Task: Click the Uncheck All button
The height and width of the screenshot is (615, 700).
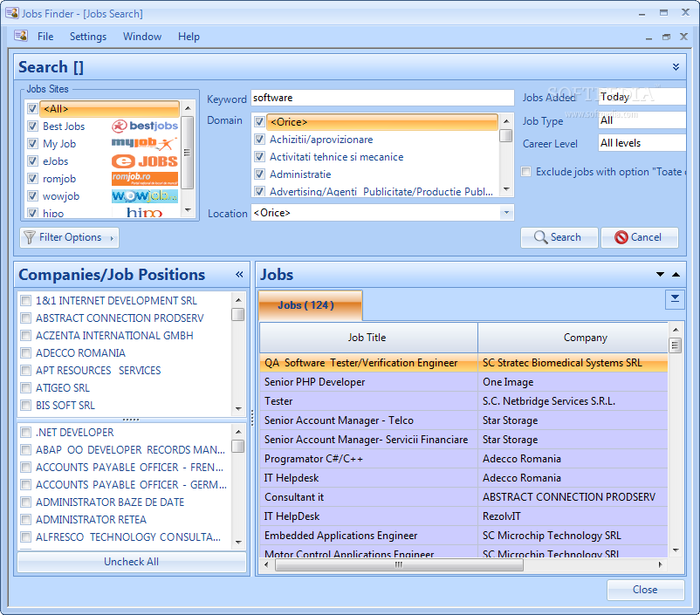Action: (131, 562)
